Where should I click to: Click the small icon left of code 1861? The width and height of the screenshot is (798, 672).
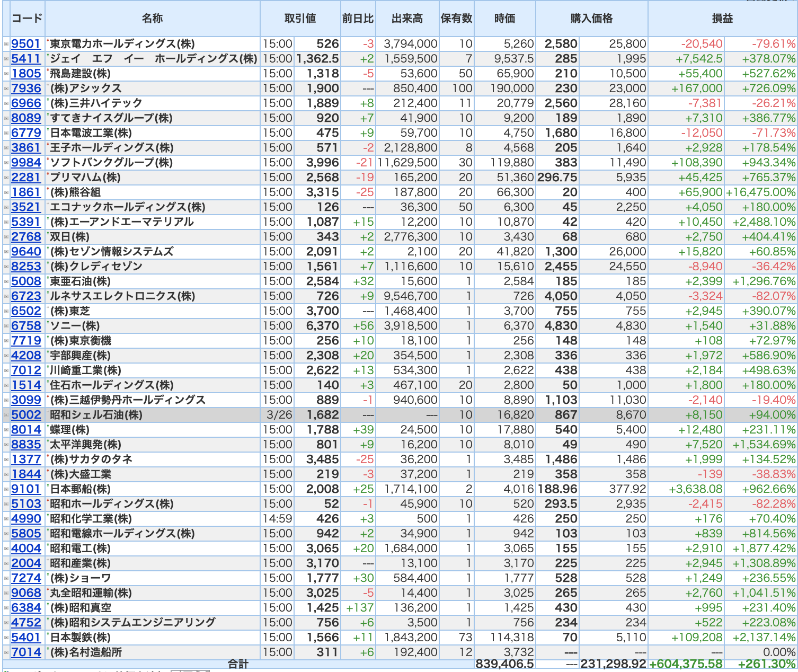click(x=6, y=192)
